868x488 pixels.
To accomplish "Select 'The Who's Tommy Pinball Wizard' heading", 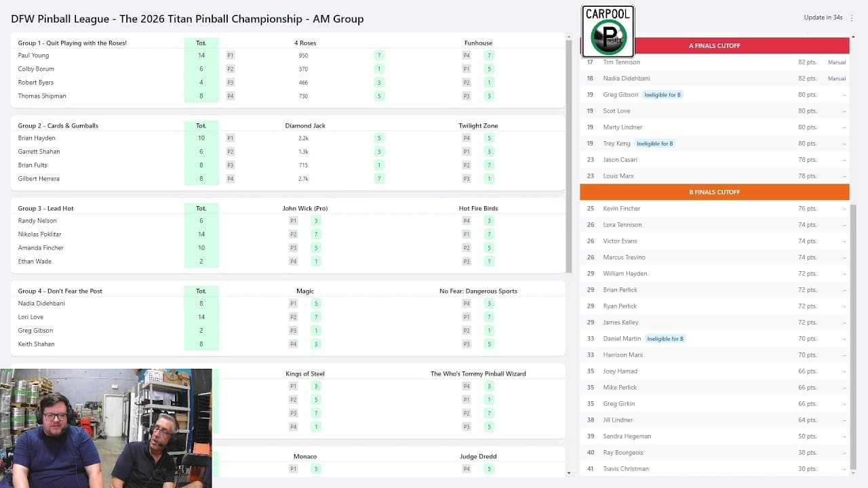I will click(478, 374).
